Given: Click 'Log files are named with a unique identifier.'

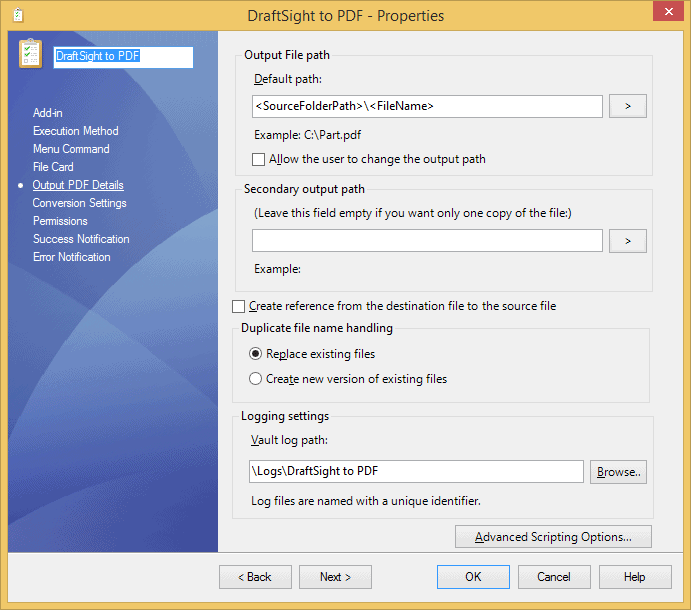Looking at the screenshot, I should click(366, 501).
